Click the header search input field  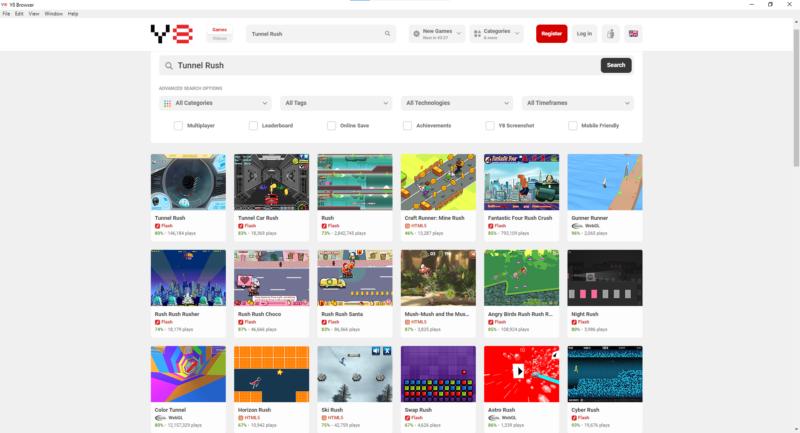coord(320,34)
